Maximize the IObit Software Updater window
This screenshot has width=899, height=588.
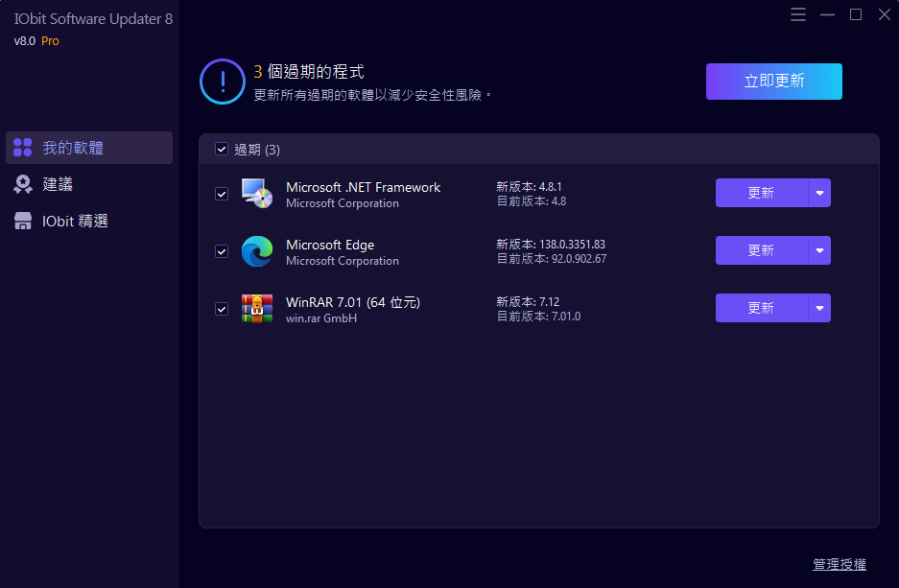click(x=856, y=14)
